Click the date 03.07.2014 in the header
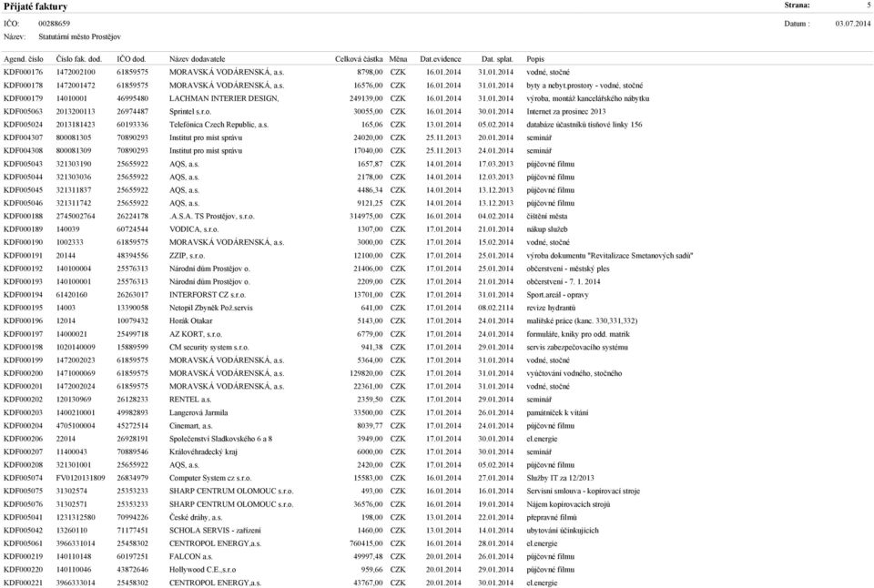 [x=852, y=24]
